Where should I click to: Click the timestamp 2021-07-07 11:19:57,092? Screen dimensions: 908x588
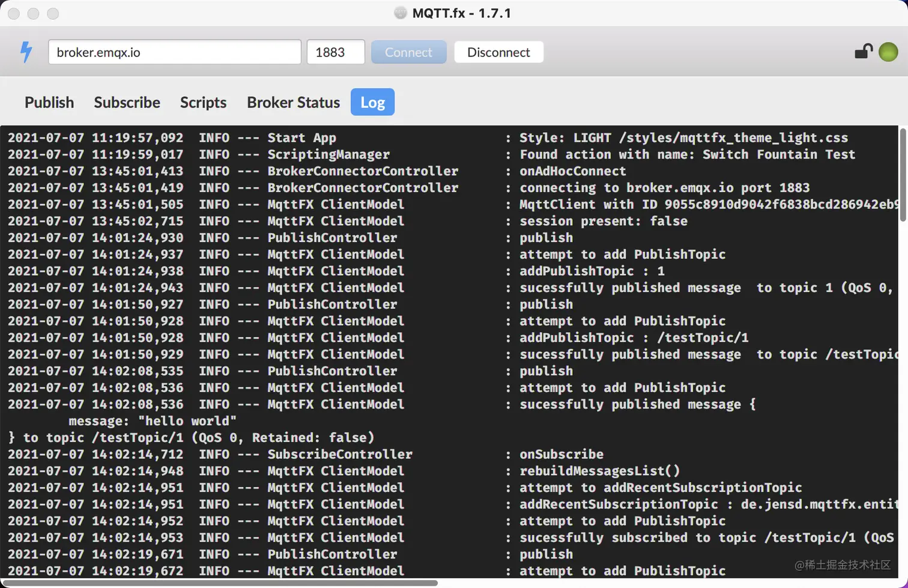click(95, 138)
